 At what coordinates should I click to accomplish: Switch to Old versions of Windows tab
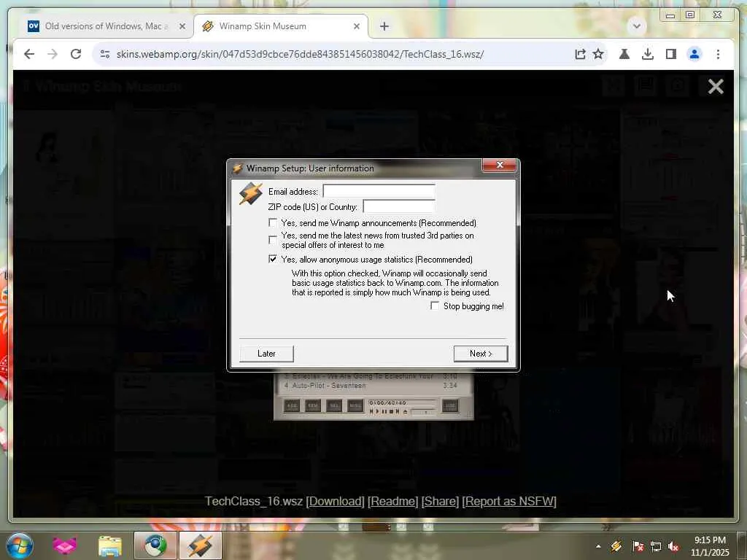coord(107,26)
